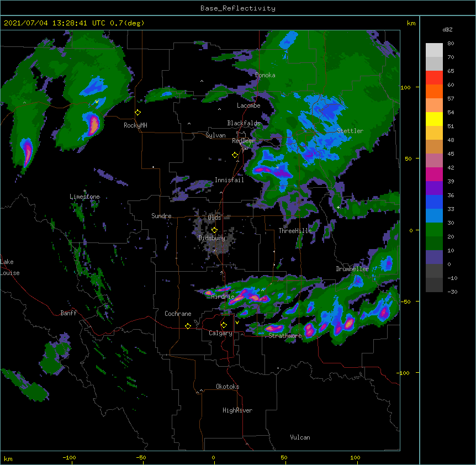476x465 pixels.
Task: Click the Airdrie label
Action: click(223, 297)
